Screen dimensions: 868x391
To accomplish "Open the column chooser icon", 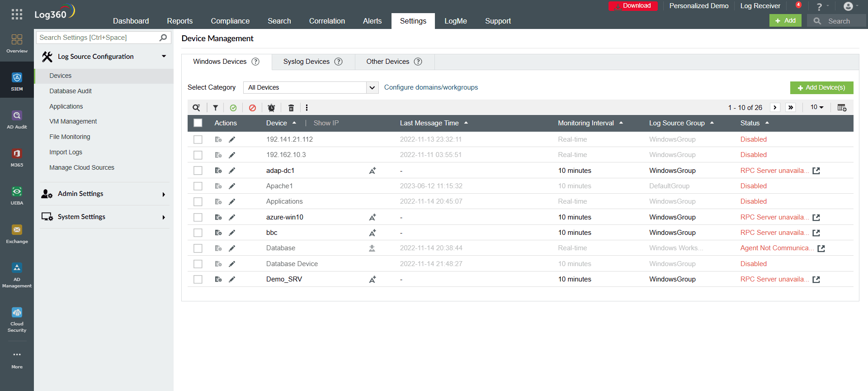I will (x=842, y=108).
